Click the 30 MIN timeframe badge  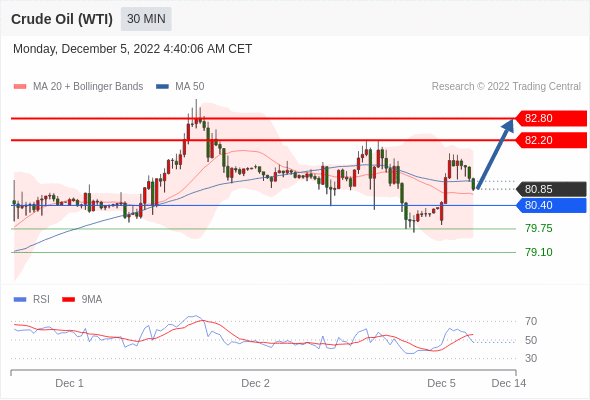(146, 19)
